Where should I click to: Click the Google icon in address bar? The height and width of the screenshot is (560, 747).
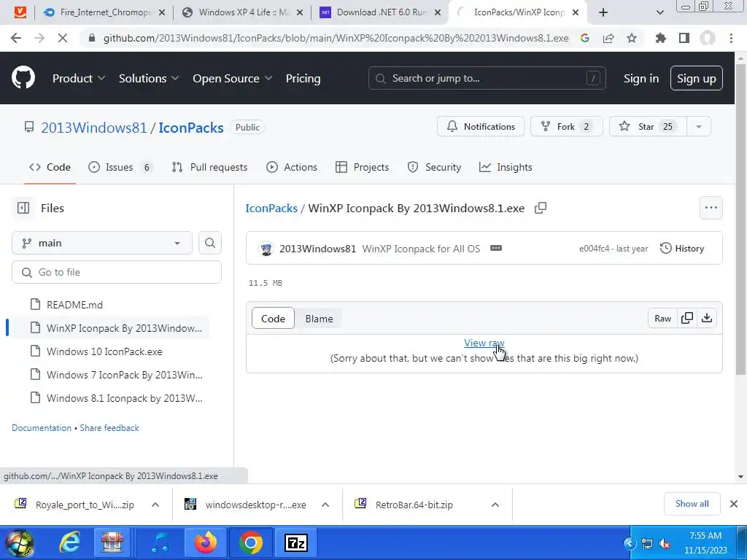point(585,38)
